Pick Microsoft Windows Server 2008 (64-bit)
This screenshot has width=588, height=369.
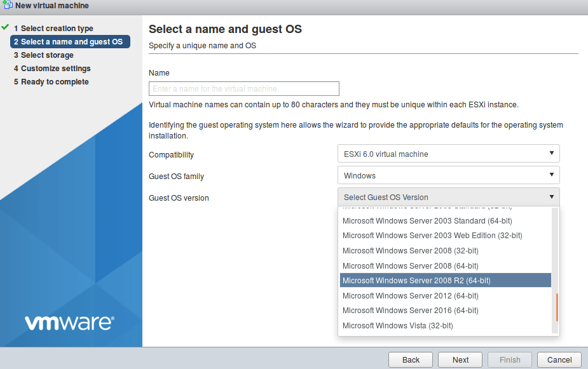(x=446, y=265)
